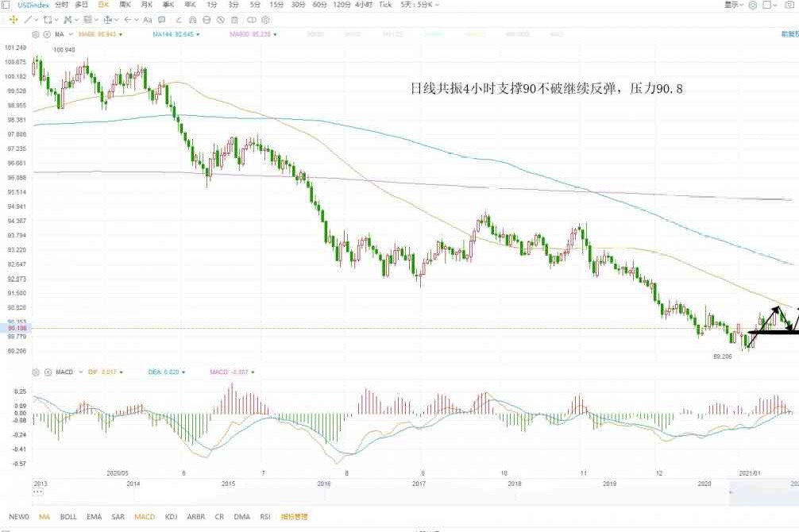
Task: Select the 60分 timeframe tab
Action: (319, 5)
